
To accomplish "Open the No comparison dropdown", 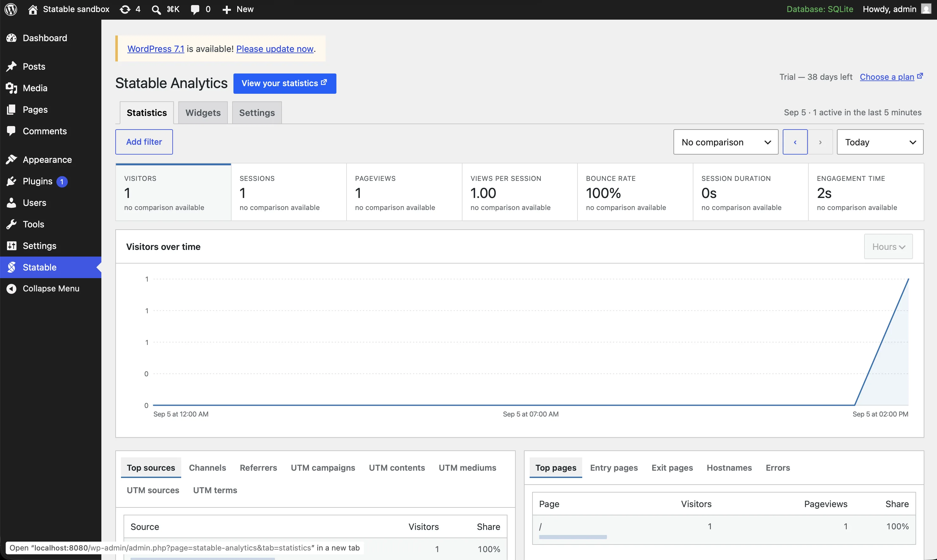I will pos(726,142).
